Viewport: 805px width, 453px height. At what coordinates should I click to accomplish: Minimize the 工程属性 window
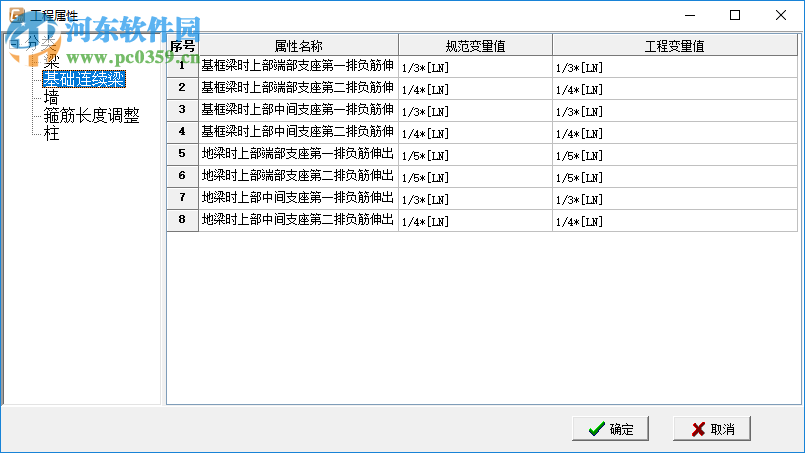(690, 15)
